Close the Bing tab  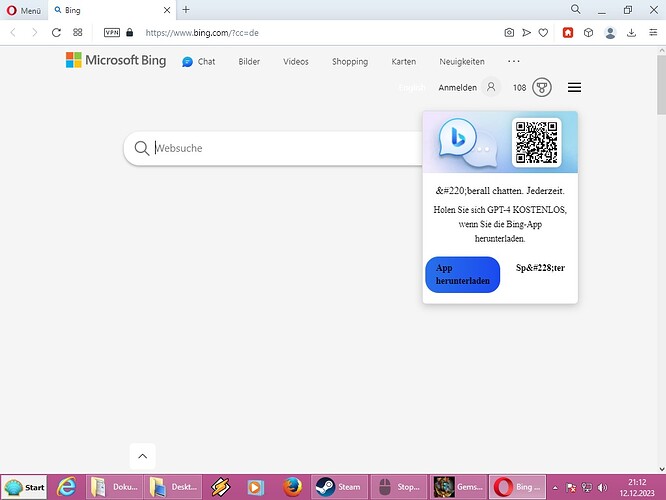167,10
